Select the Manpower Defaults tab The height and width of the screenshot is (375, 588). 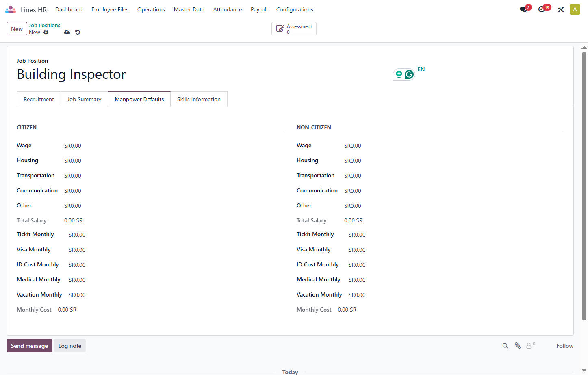point(139,99)
